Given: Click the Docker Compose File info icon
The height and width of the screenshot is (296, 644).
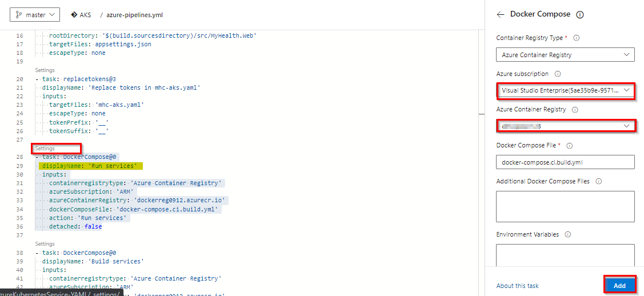Looking at the screenshot, I should [570, 146].
